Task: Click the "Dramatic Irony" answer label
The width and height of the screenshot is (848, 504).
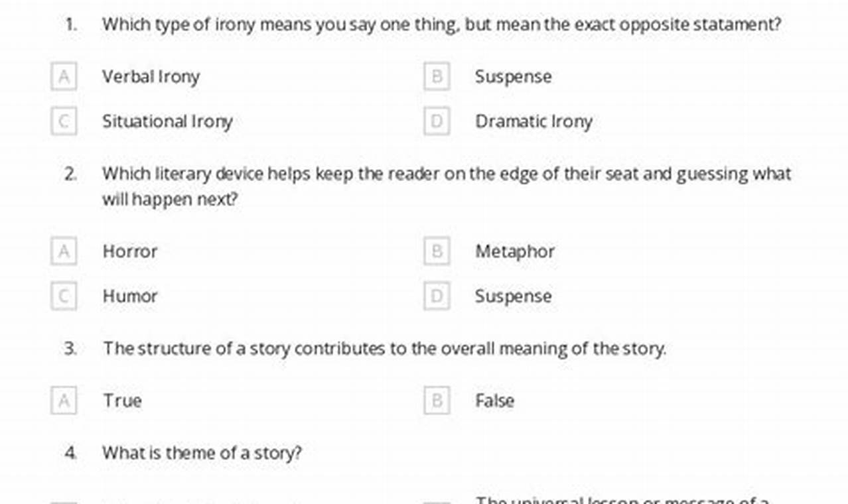Action: [x=533, y=121]
